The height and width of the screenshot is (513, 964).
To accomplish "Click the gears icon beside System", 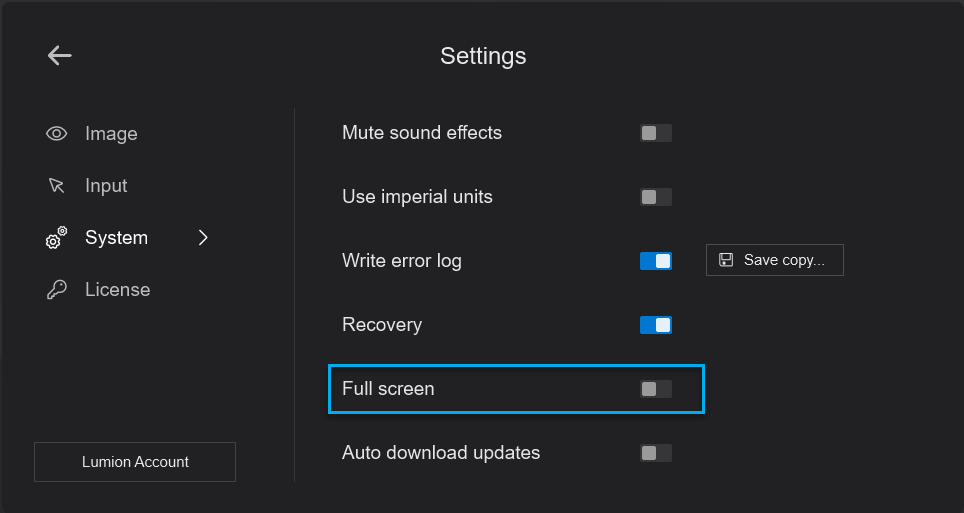I will tap(57, 238).
